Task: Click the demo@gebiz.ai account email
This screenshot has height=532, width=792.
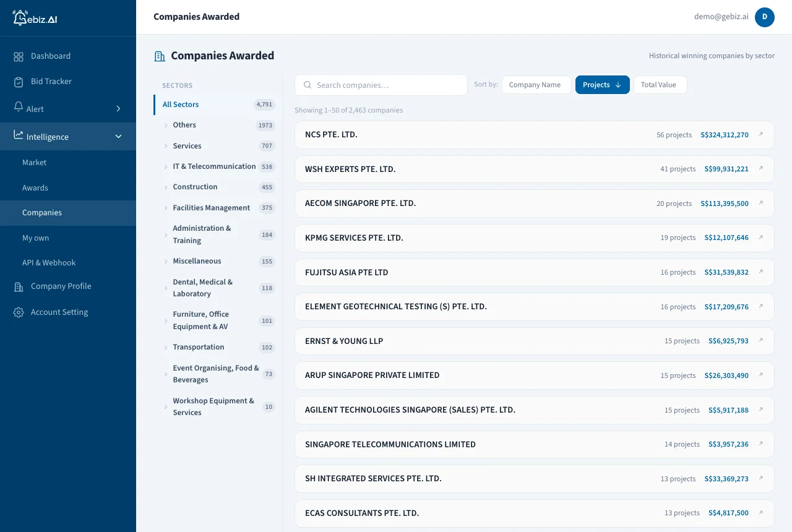Action: (x=721, y=17)
